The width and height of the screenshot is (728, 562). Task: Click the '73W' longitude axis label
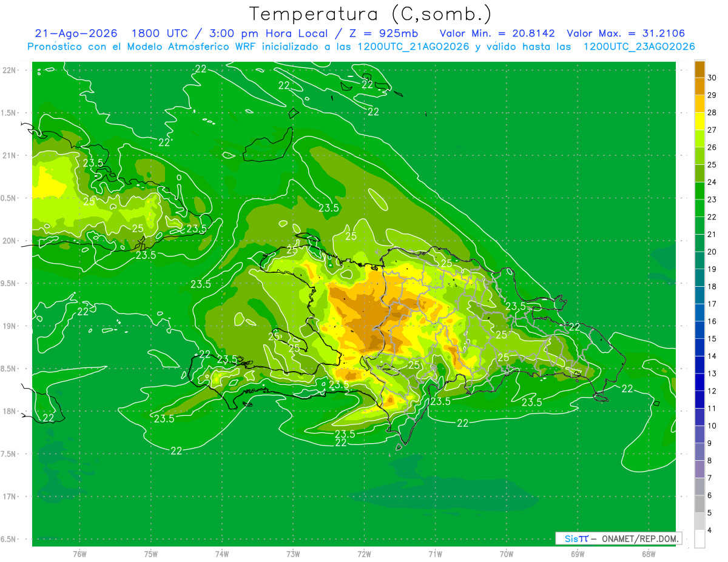point(293,554)
